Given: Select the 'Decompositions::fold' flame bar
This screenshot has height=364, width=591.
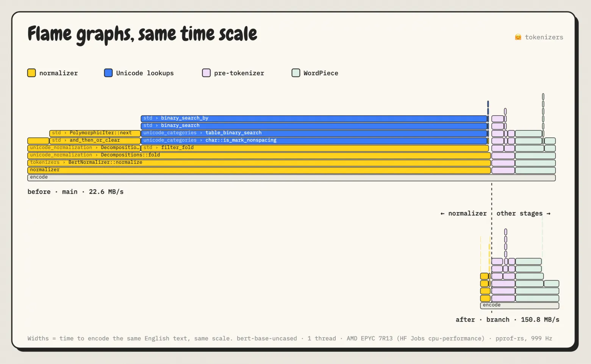Looking at the screenshot, I should click(x=259, y=156).
